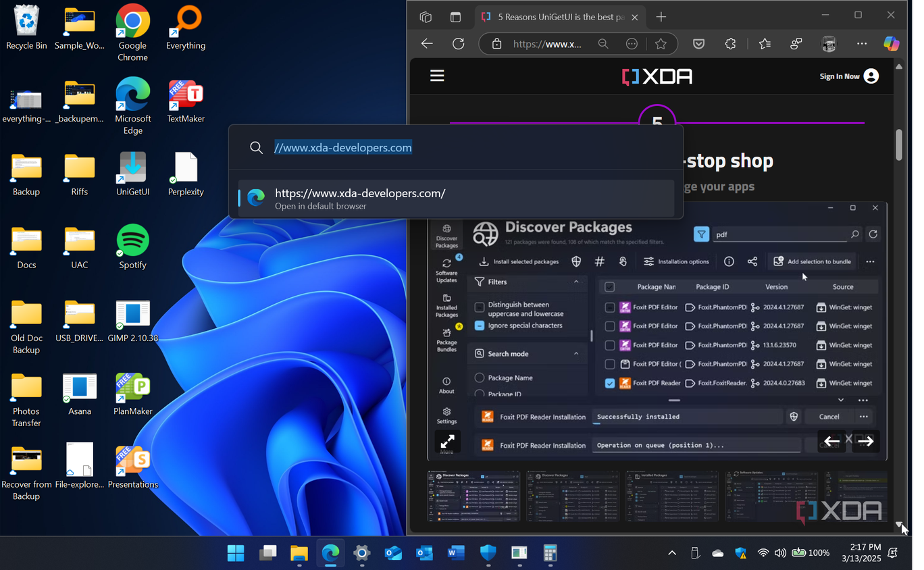
Task: Open Task View on the taskbar
Action: 267,553
